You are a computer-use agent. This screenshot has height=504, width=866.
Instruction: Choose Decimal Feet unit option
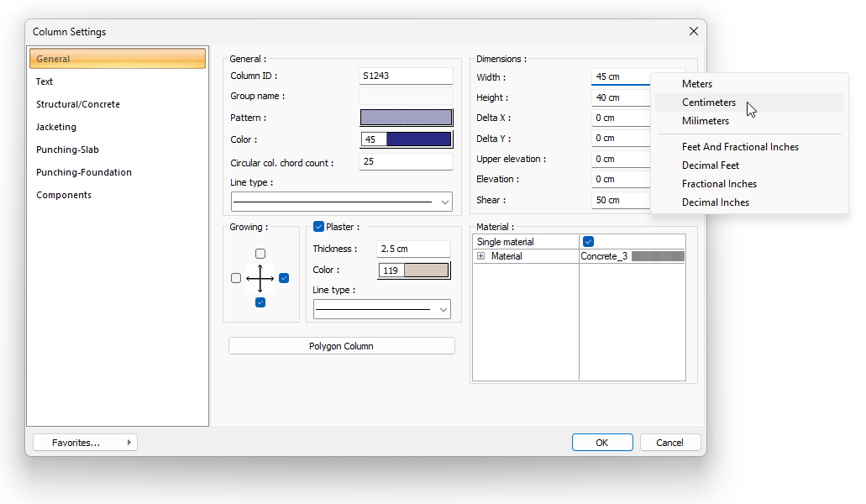pyautogui.click(x=711, y=165)
